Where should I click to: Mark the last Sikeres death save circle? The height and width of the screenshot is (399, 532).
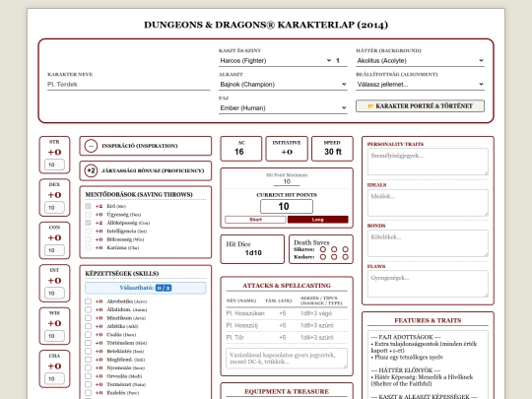346,249
